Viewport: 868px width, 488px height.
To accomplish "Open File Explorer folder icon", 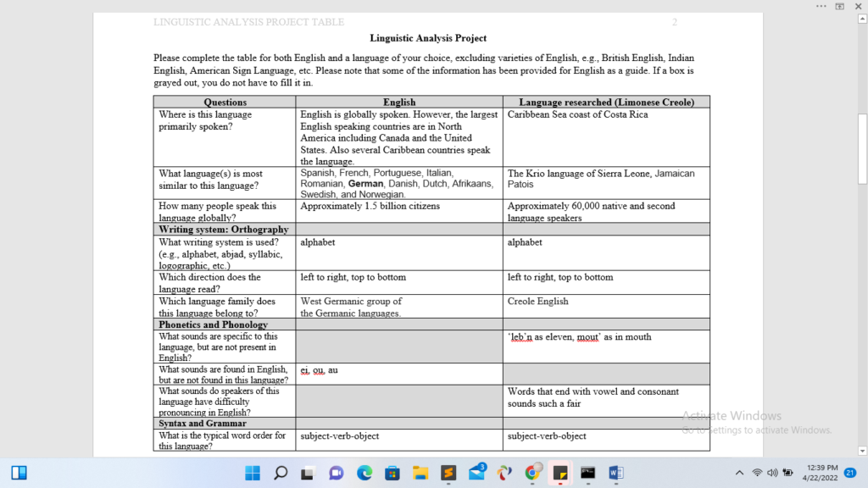I will point(420,473).
